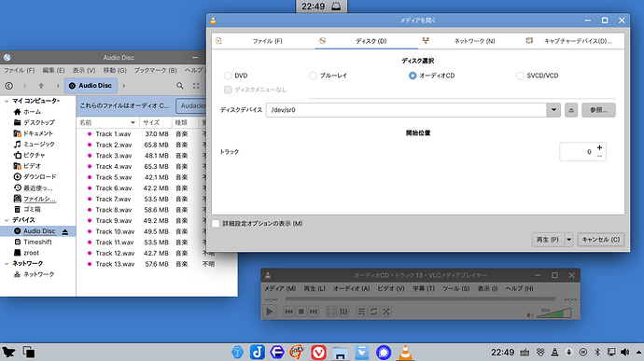The height and width of the screenshot is (361, 644).
Task: Click the stop button in VLC player
Action: [x=301, y=312]
